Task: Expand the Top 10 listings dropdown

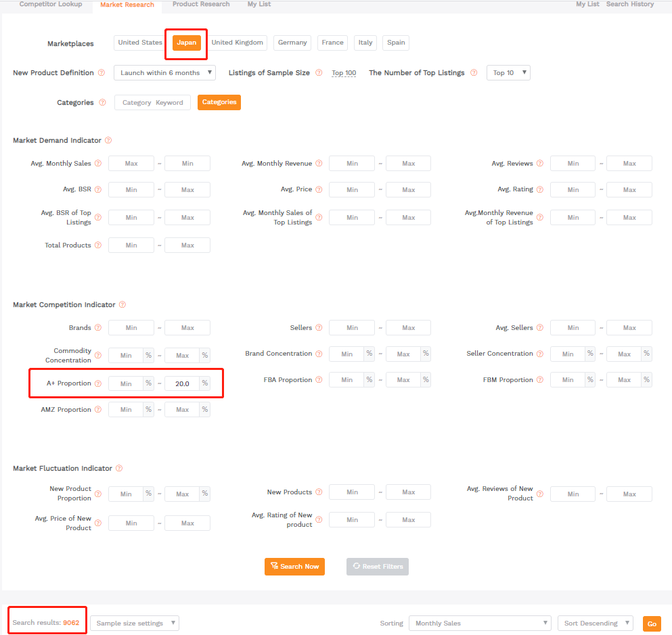Action: point(508,73)
